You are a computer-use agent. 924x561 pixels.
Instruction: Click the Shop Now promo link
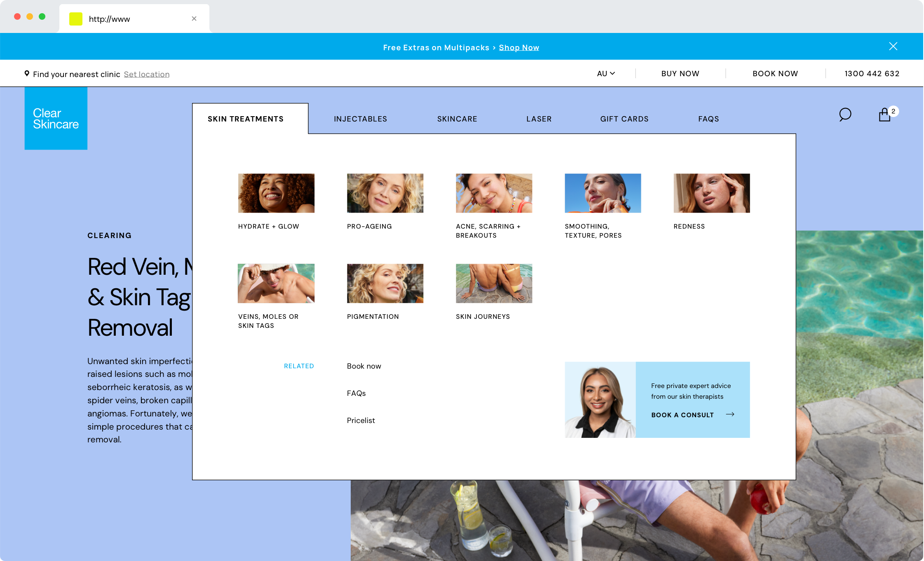(519, 47)
